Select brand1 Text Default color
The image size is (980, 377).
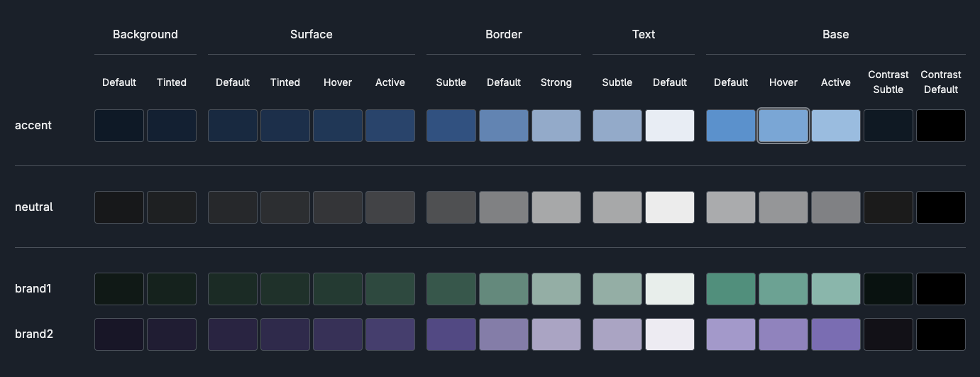[670, 289]
